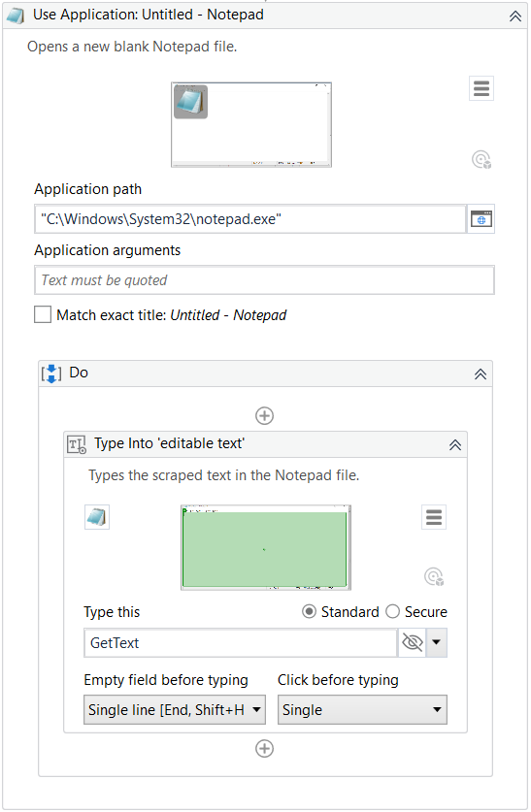Click the 'Opens a new blank Notepad file.' annotation
This screenshot has width=531, height=812.
[132, 47]
